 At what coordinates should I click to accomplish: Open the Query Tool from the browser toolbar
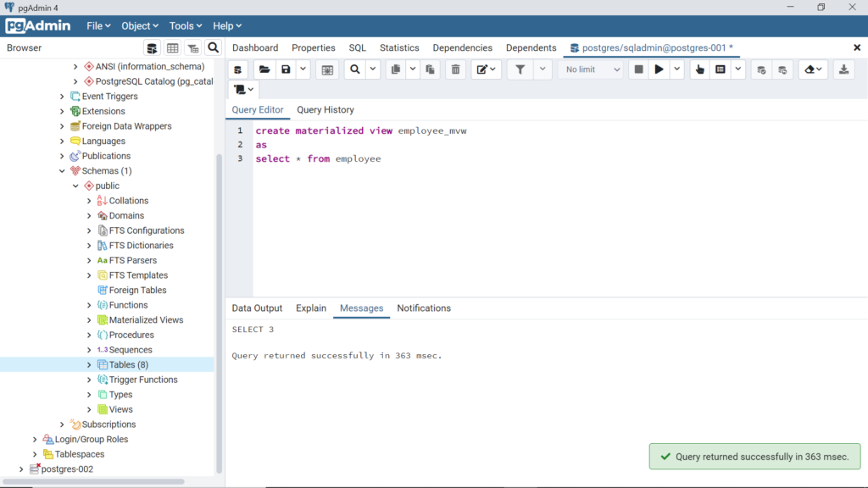tap(152, 48)
